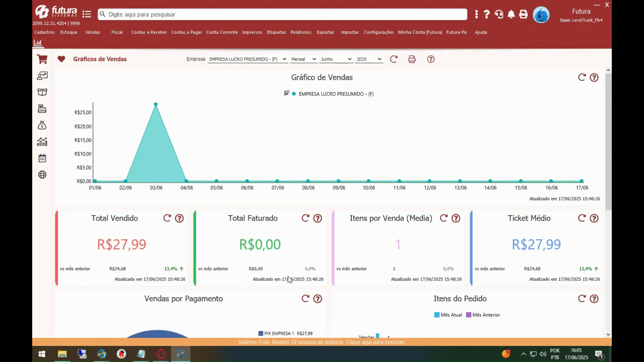Open File Explorer from taskbar
Image resolution: width=644 pixels, height=362 pixels.
click(x=62, y=354)
